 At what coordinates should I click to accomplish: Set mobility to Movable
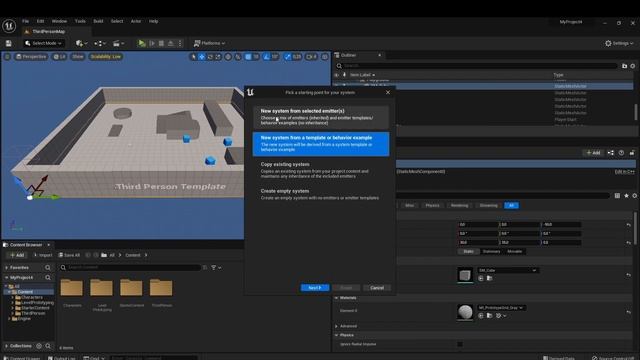(514, 251)
